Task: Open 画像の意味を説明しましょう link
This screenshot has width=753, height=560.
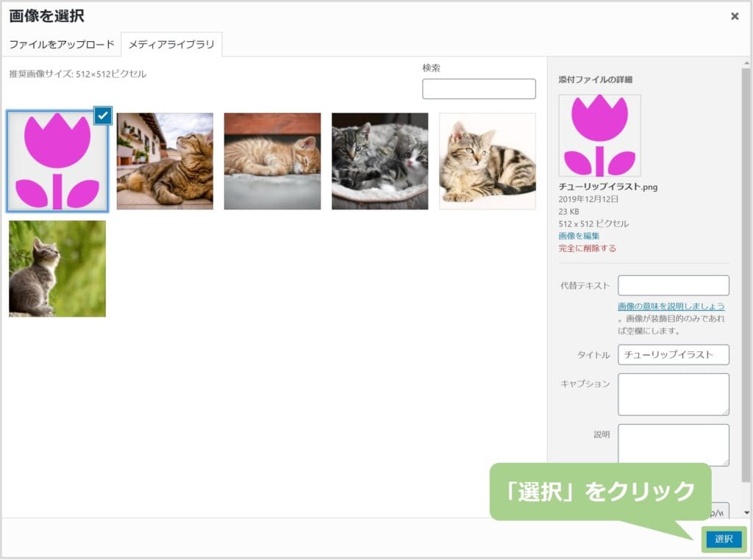Action: pos(671,306)
